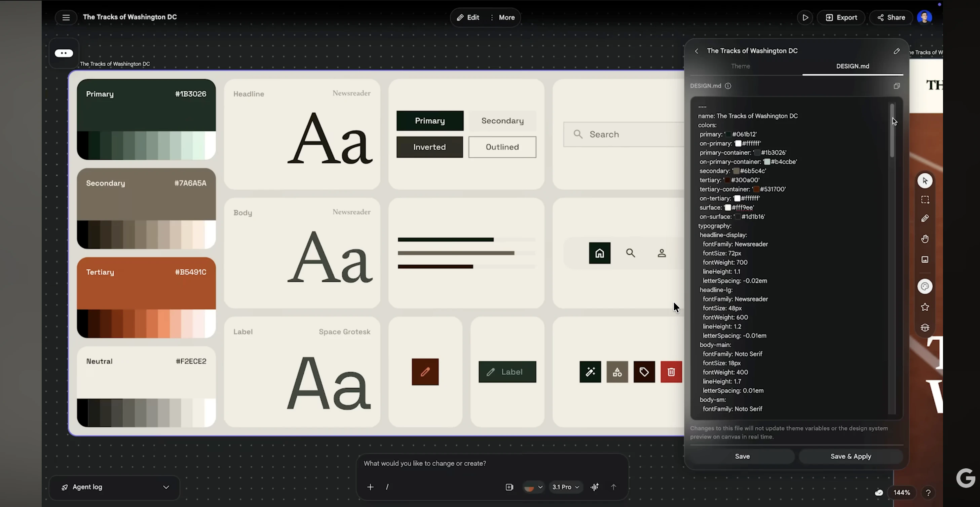Click the pencil icon to rename the design system
Viewport: 980px width, 507px height.
coord(897,51)
